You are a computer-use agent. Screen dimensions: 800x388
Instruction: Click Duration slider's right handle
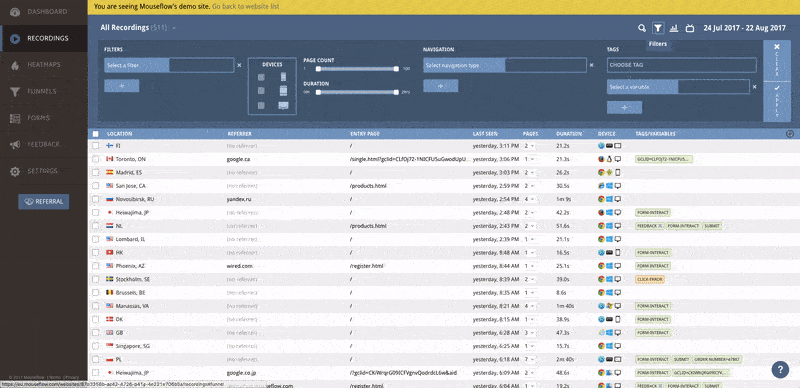(396, 92)
